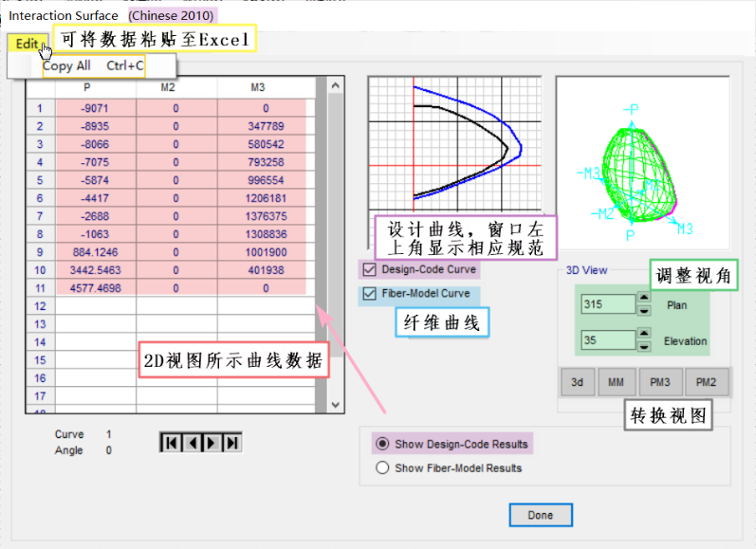The width and height of the screenshot is (756, 549).
Task: Increase Elevation angle with up spinner
Action: [644, 335]
